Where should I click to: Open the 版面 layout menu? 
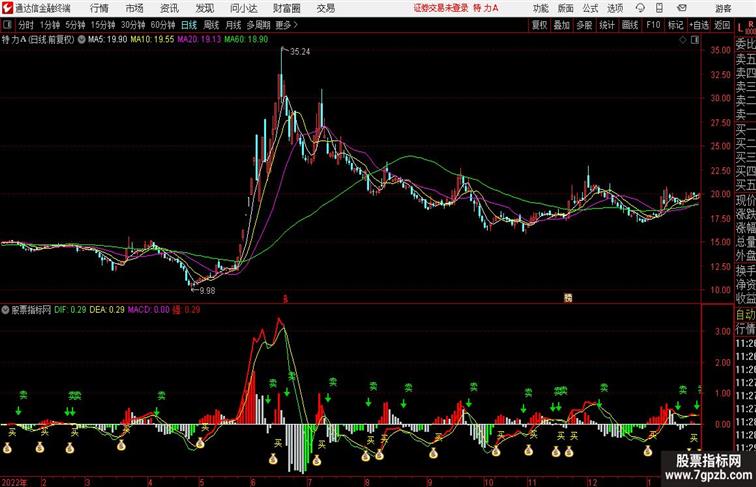(x=566, y=8)
